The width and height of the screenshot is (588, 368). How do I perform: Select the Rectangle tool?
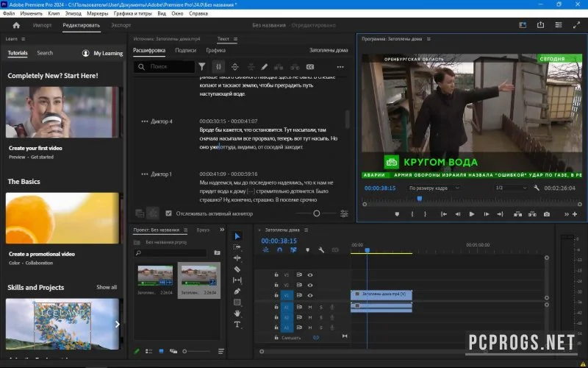coord(237,302)
